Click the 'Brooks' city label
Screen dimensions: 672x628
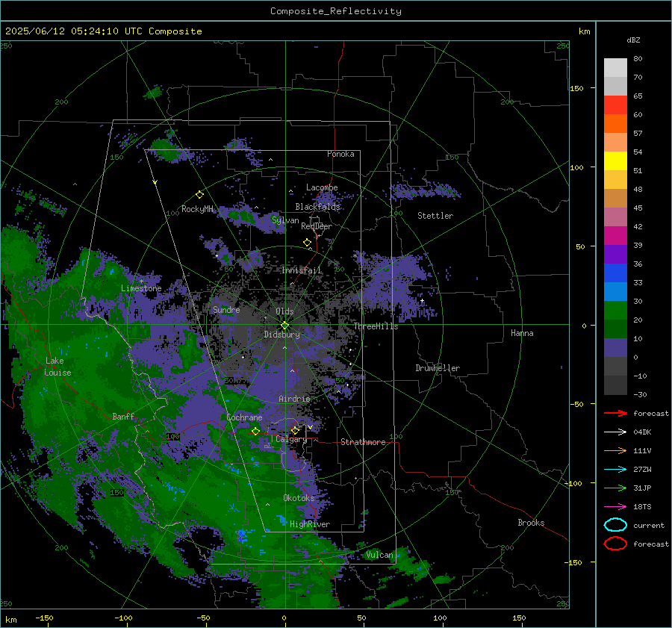pyautogui.click(x=531, y=523)
